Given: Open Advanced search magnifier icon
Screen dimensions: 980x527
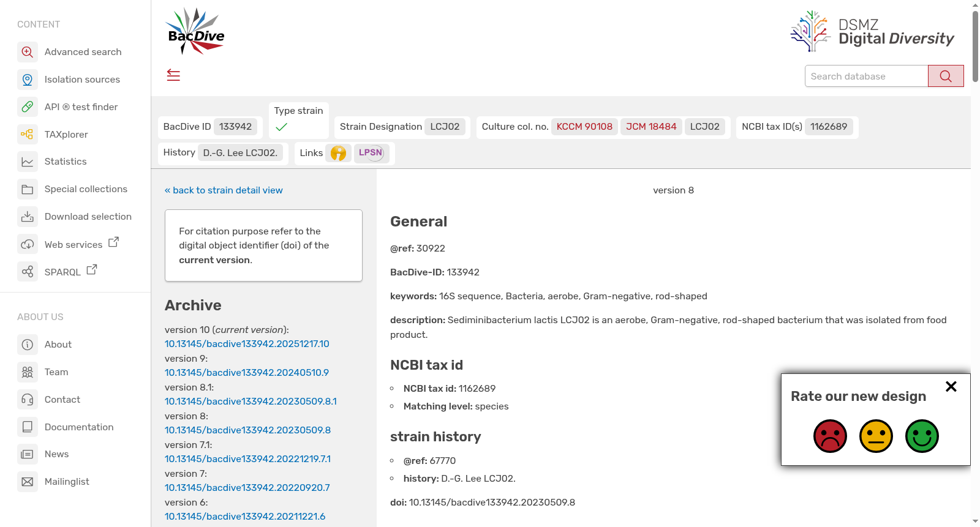Looking at the screenshot, I should 28,52.
